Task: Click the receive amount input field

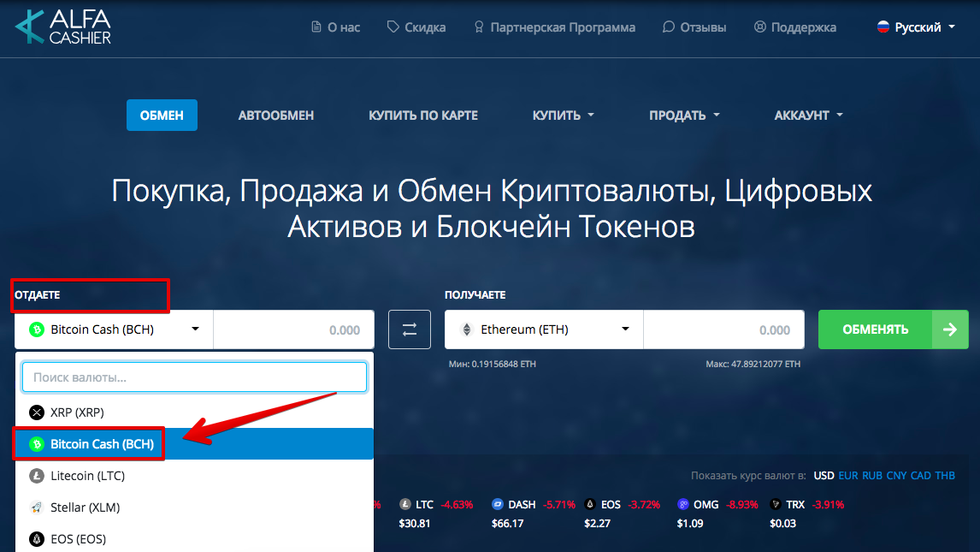Action: 723,329
